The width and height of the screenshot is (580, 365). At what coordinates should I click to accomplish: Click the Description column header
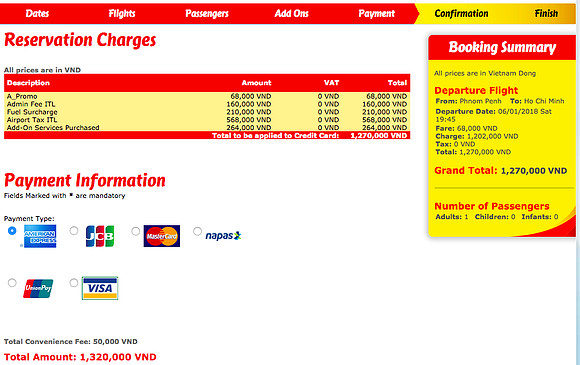[x=28, y=83]
